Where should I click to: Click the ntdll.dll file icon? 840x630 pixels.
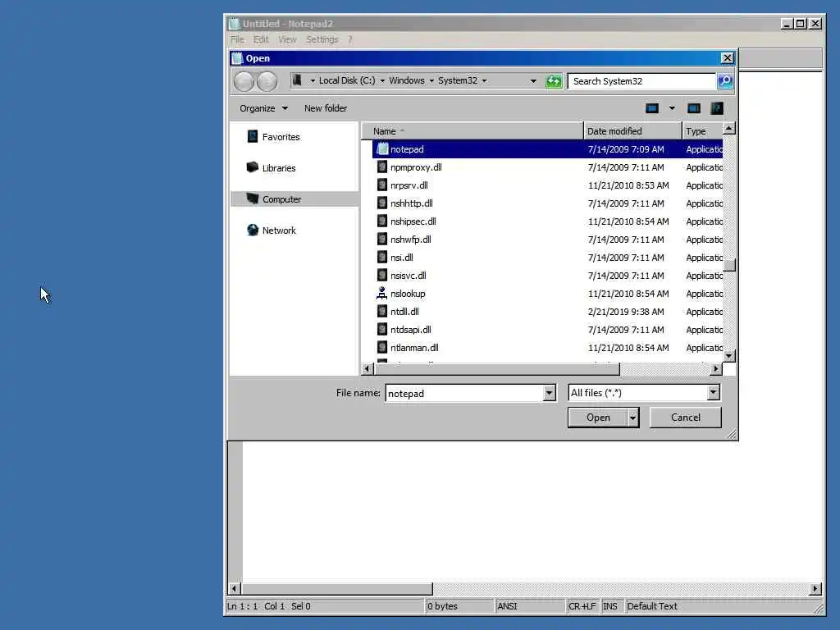point(382,311)
